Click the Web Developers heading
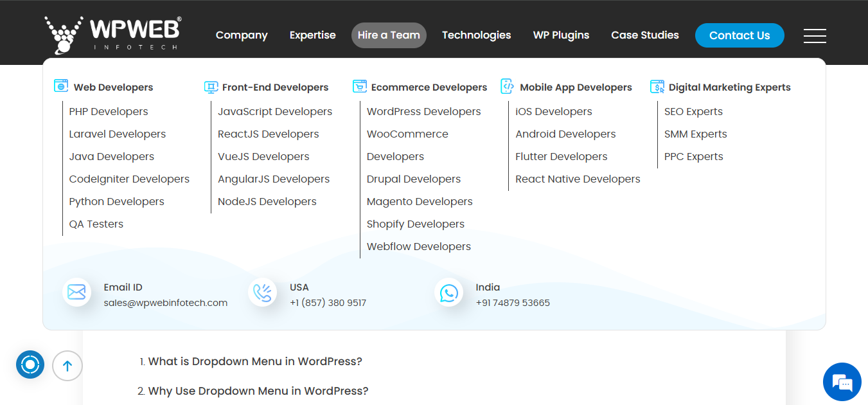Image resolution: width=868 pixels, height=405 pixels. coord(113,87)
